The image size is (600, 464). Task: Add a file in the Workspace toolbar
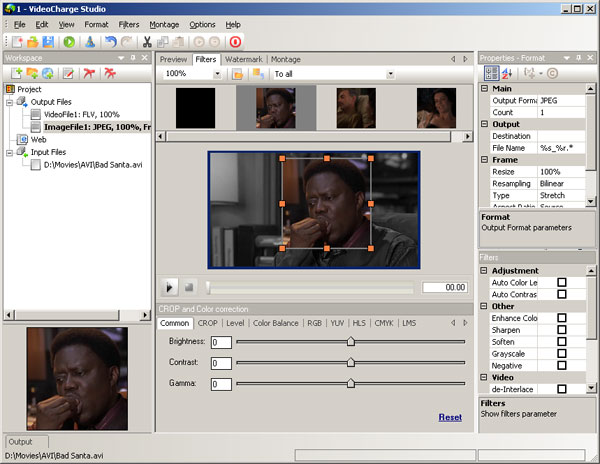16,73
